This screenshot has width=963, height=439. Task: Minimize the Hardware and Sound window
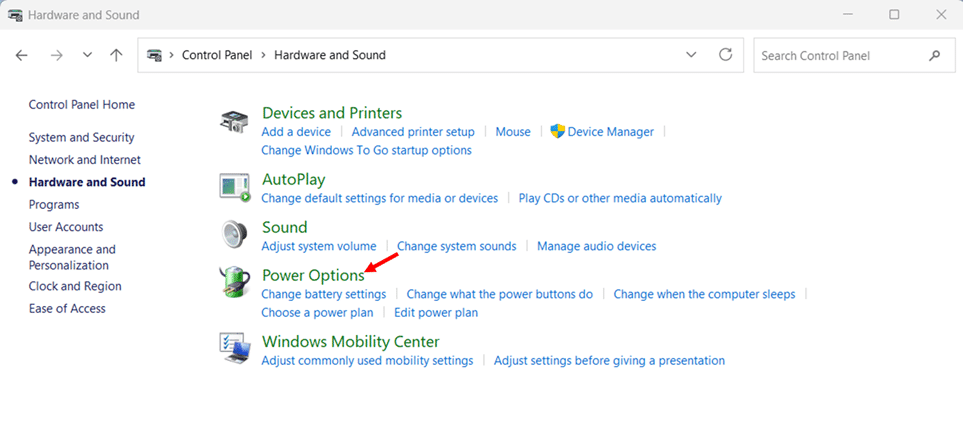[849, 15]
